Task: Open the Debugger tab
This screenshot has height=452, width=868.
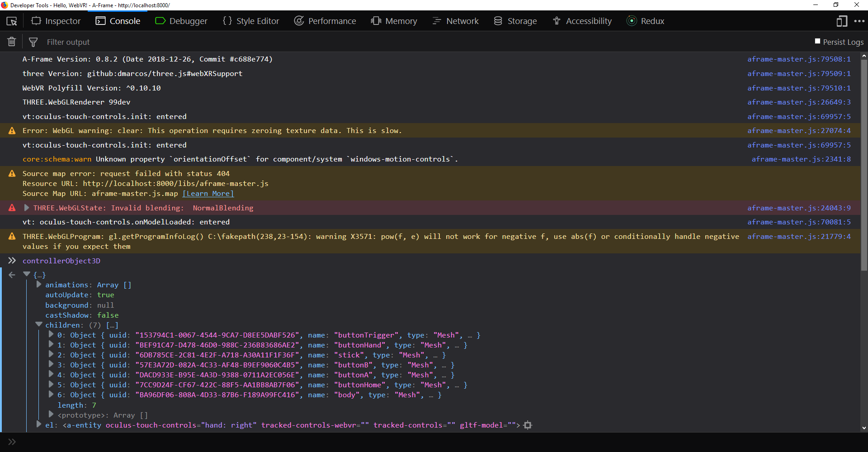Action: click(181, 21)
